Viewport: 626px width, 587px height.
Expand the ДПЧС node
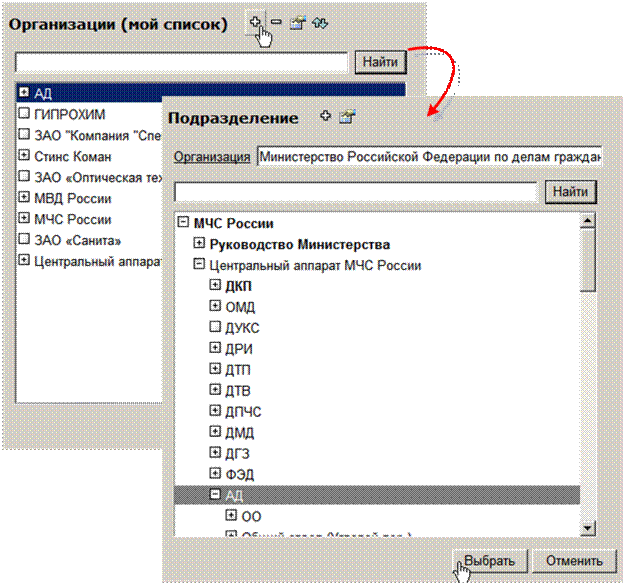215,411
